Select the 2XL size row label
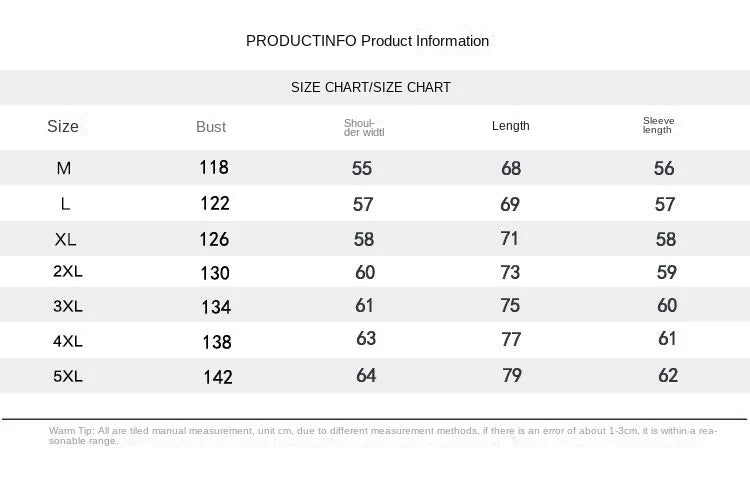 point(68,272)
